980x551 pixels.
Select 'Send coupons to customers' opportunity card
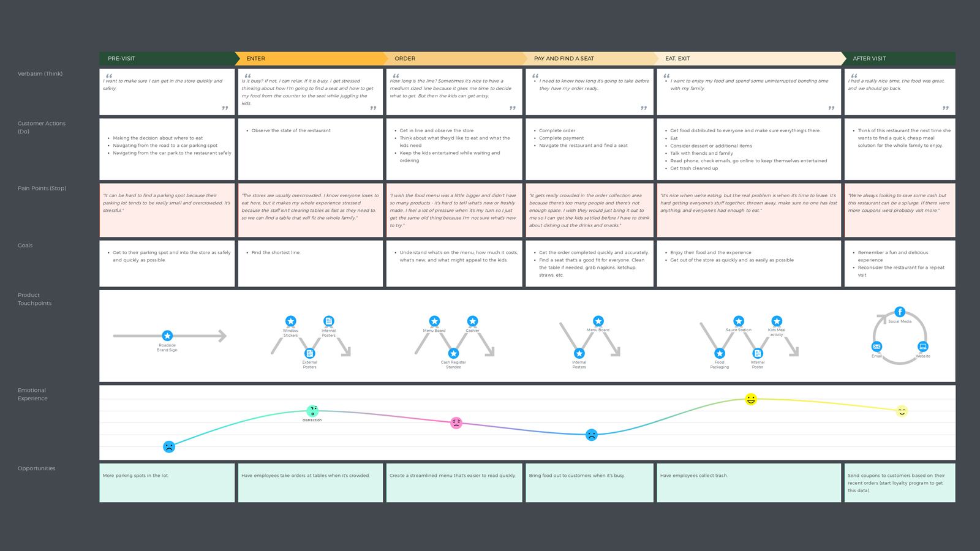[900, 482]
